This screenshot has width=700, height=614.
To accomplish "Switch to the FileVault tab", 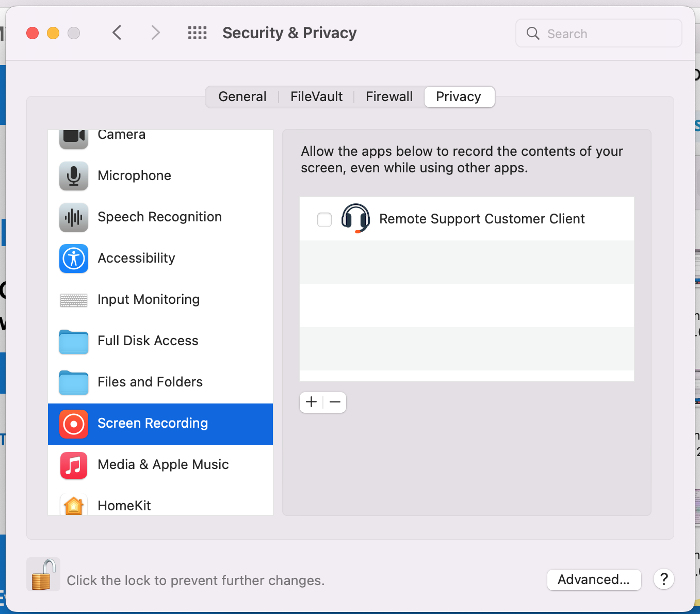I will [x=316, y=97].
